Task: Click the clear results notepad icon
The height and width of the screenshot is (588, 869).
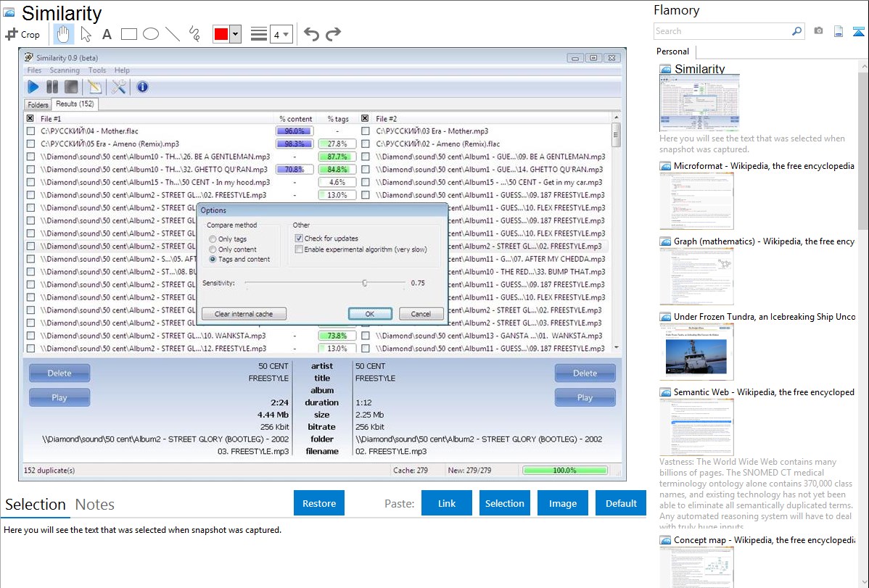Action: coord(95,86)
